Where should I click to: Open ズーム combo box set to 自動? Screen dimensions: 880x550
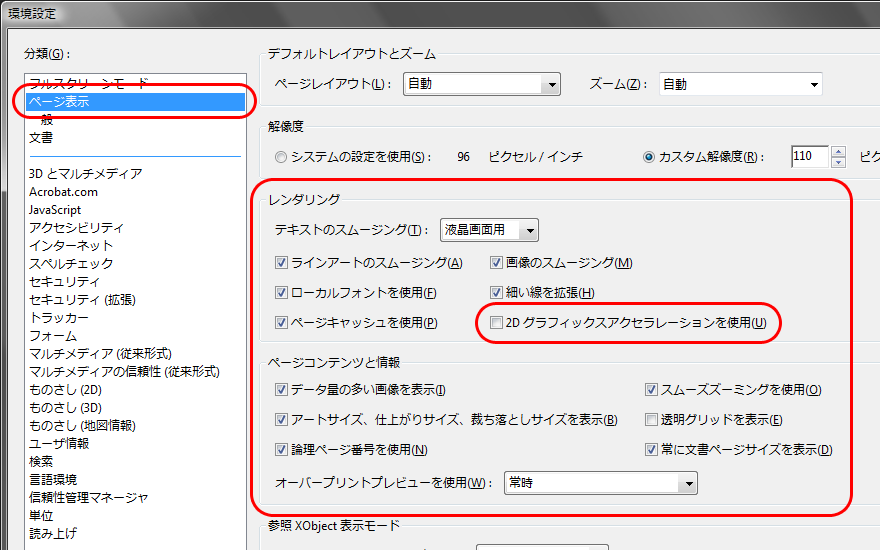point(740,84)
